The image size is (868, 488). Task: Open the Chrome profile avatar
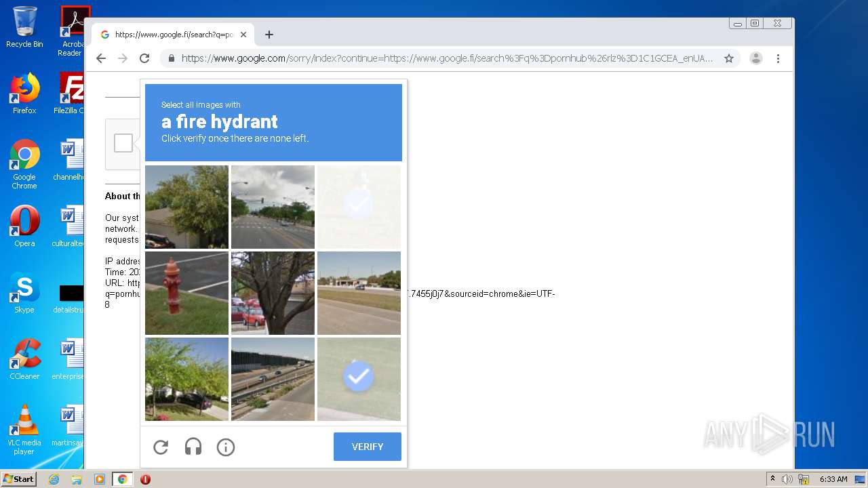pyautogui.click(x=756, y=58)
